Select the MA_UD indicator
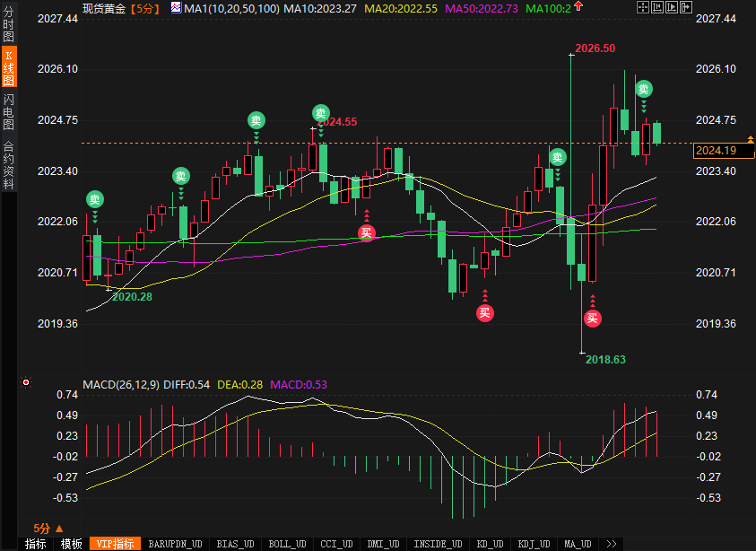Viewport: 756px width, 551px height. [x=578, y=544]
